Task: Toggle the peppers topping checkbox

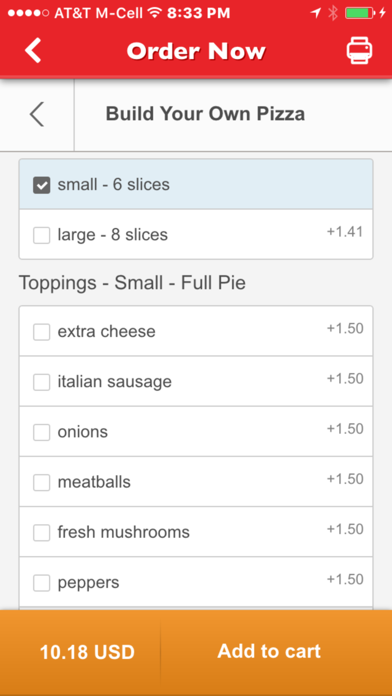Action: coord(42,583)
